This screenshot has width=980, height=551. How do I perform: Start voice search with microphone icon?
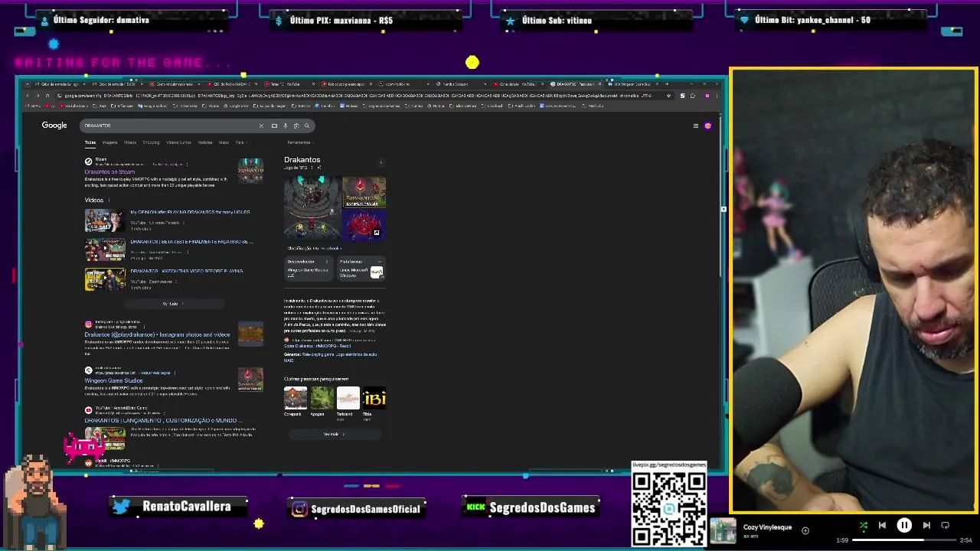[x=285, y=126]
